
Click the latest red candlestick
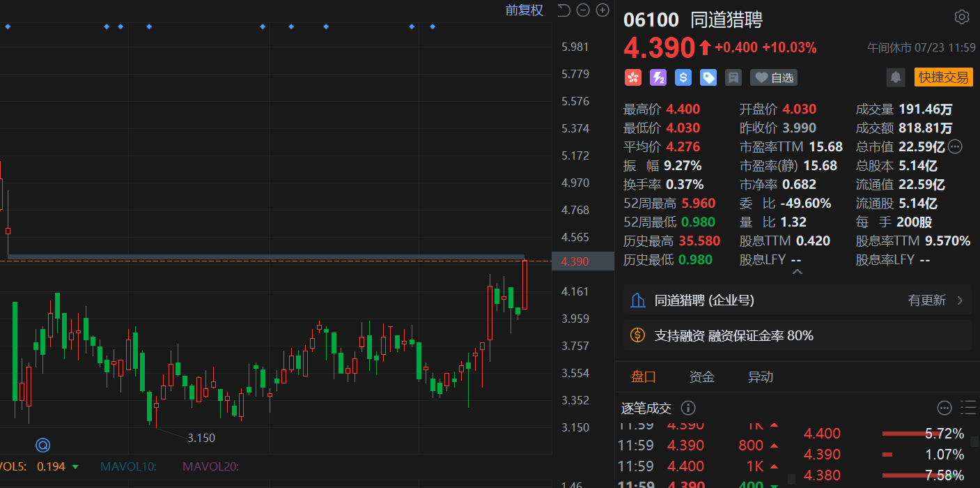point(524,284)
